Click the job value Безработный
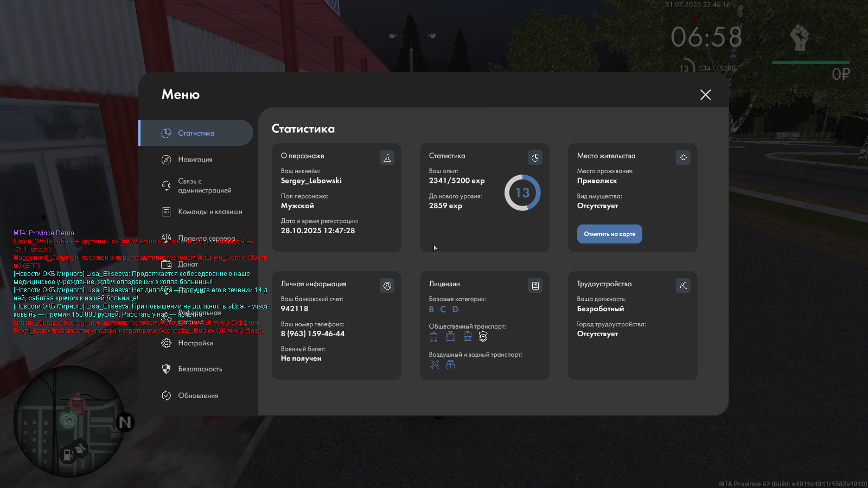Image resolution: width=868 pixels, height=488 pixels. coord(601,309)
